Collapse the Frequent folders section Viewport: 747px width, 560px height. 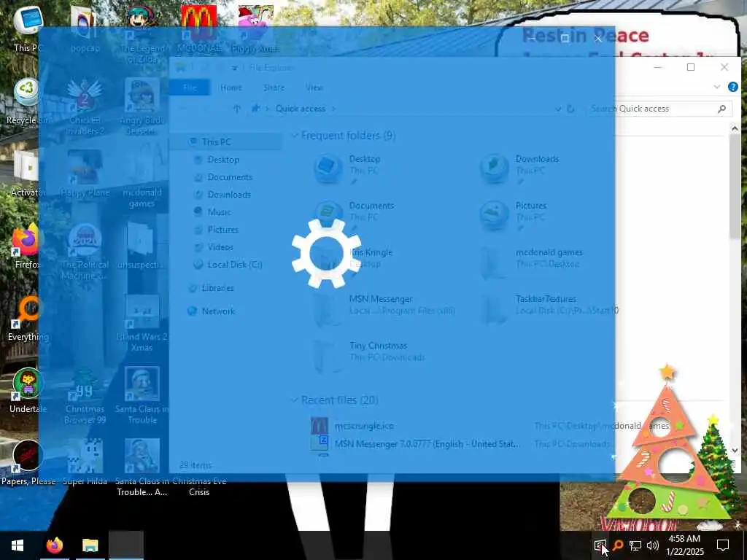295,136
